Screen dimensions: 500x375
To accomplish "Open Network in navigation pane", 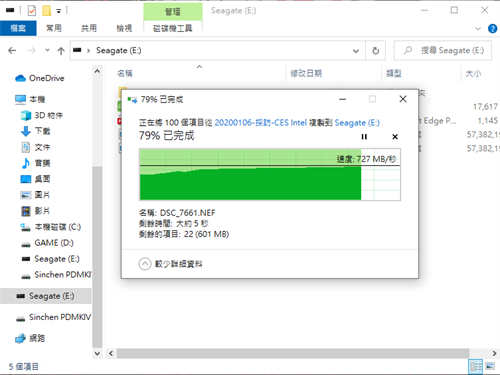I will pyautogui.click(x=30, y=338).
